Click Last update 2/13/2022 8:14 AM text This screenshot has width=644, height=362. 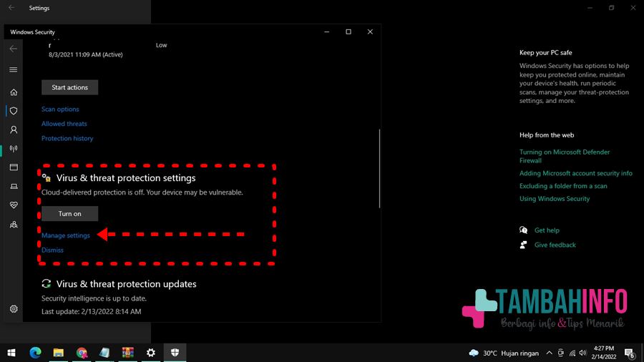pos(91,311)
